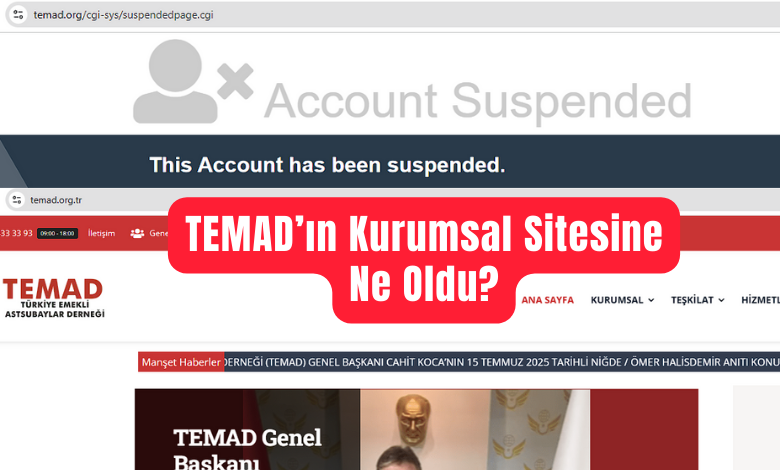
Task: Open the İletişim link in top bar
Action: pyautogui.click(x=101, y=233)
